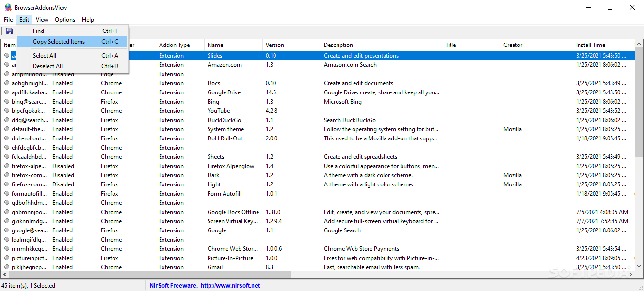The width and height of the screenshot is (644, 291).
Task: Click the status icon of the firefox-alpe row
Action: coord(7,166)
